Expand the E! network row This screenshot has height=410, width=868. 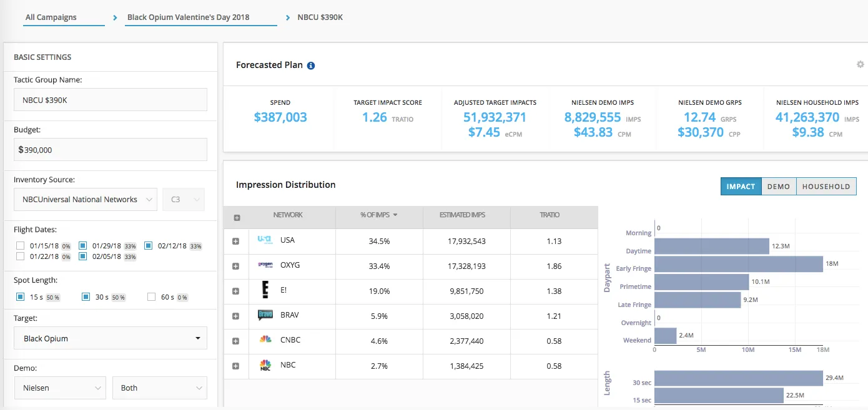(x=236, y=291)
